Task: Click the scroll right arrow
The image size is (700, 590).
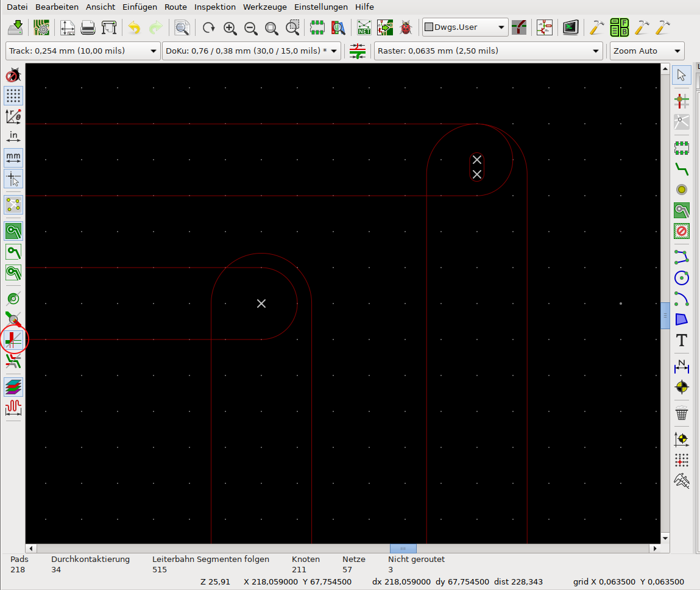Action: (655, 549)
